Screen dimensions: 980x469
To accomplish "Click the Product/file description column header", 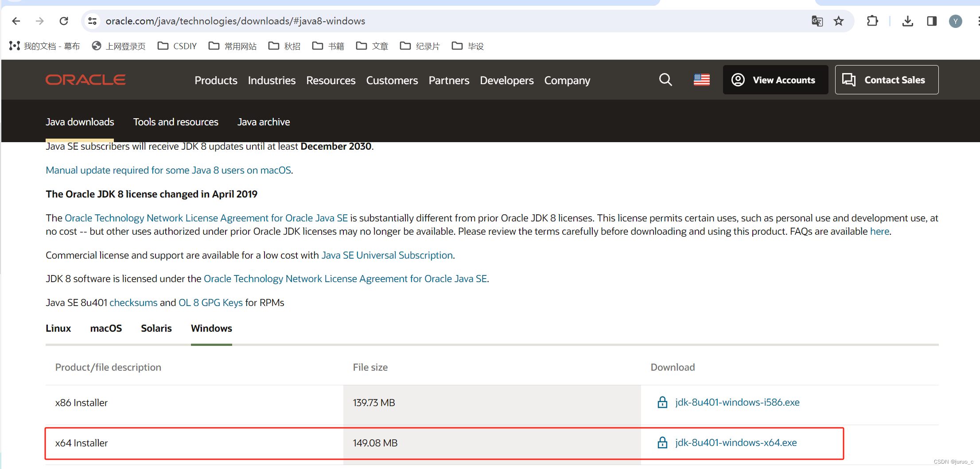I will tap(108, 367).
